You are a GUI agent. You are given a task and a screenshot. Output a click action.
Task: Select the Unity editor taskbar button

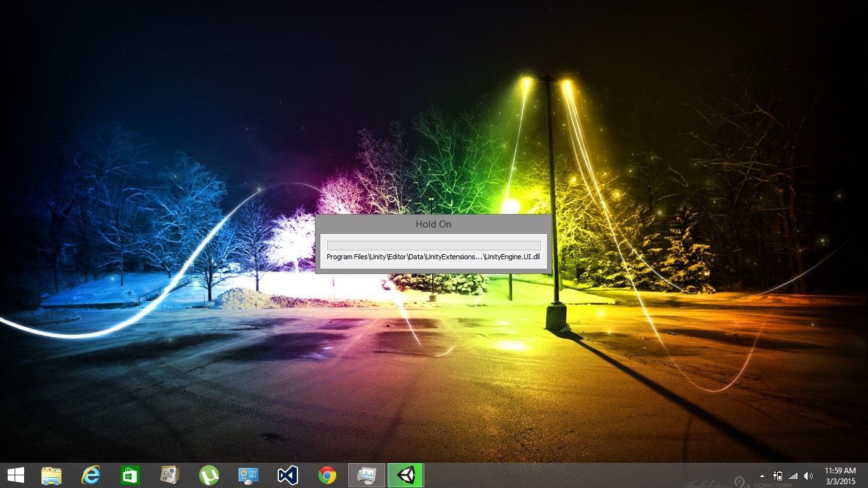405,475
